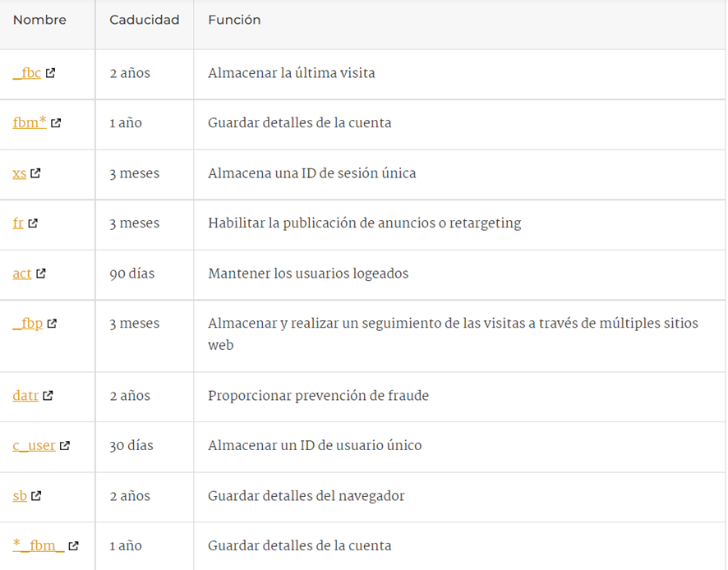Follow the c_user cookie link

(x=34, y=446)
